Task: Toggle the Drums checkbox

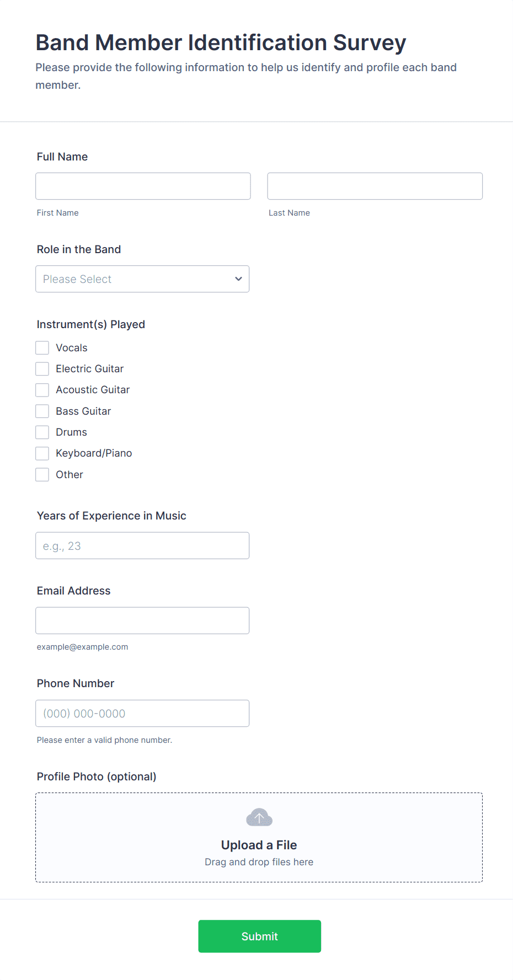Action: [42, 432]
